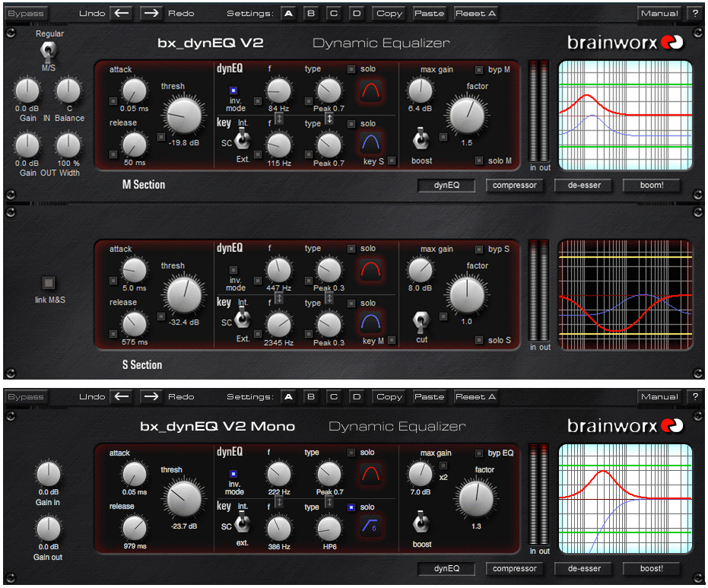
Task: Open help '?' in the Mono window
Action: [x=695, y=396]
